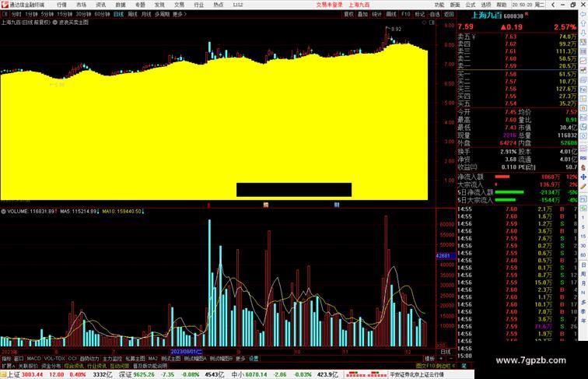Viewport: 588px width, 379px height.
Task: Click the 通达信 app logo icon
Action: [x=4, y=5]
